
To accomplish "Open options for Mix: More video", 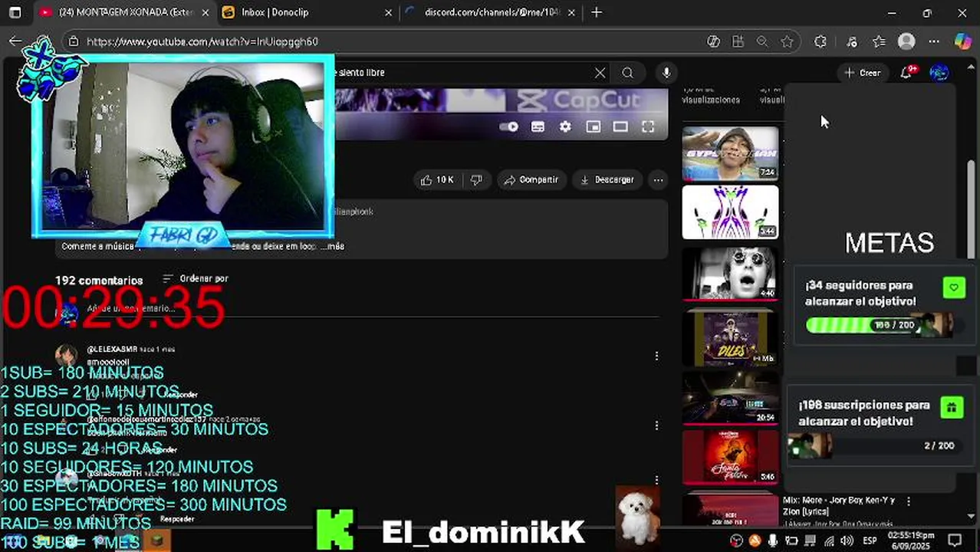I will [x=909, y=501].
